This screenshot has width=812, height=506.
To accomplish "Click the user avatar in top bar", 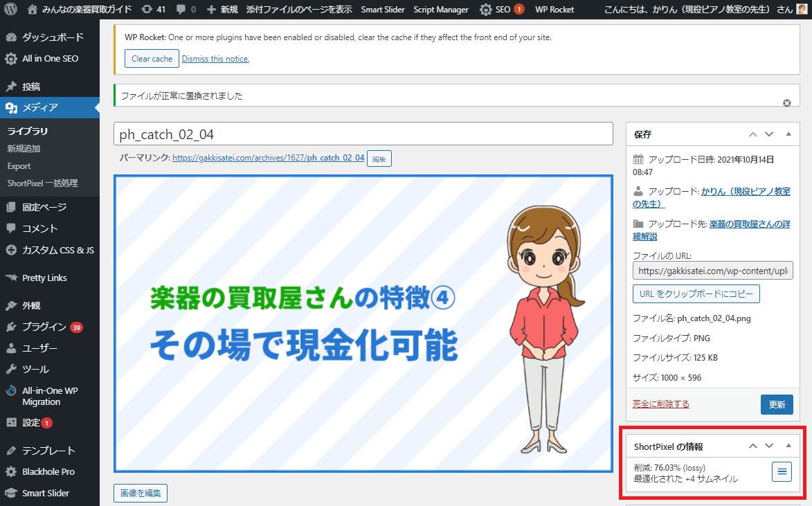I will [801, 10].
